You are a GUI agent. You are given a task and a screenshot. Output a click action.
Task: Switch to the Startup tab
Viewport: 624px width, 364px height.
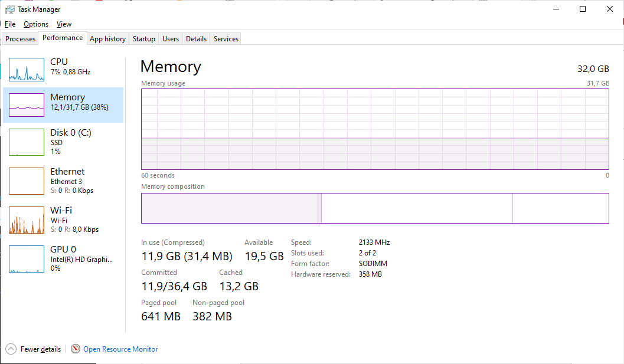point(144,39)
